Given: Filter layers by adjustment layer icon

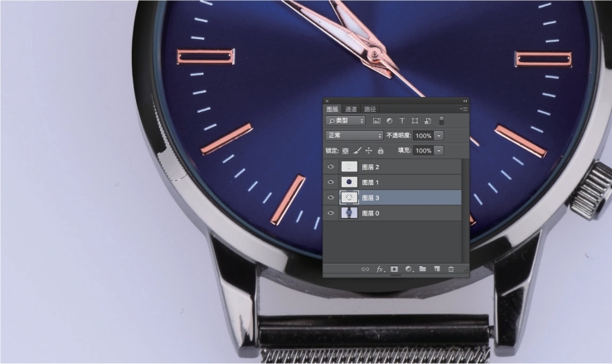Looking at the screenshot, I should click(390, 121).
